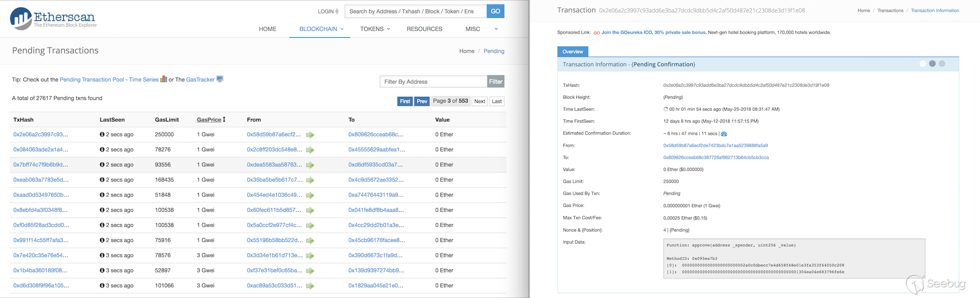Click green arrow after 0x2c8ff203dc548e8

(x=310, y=150)
